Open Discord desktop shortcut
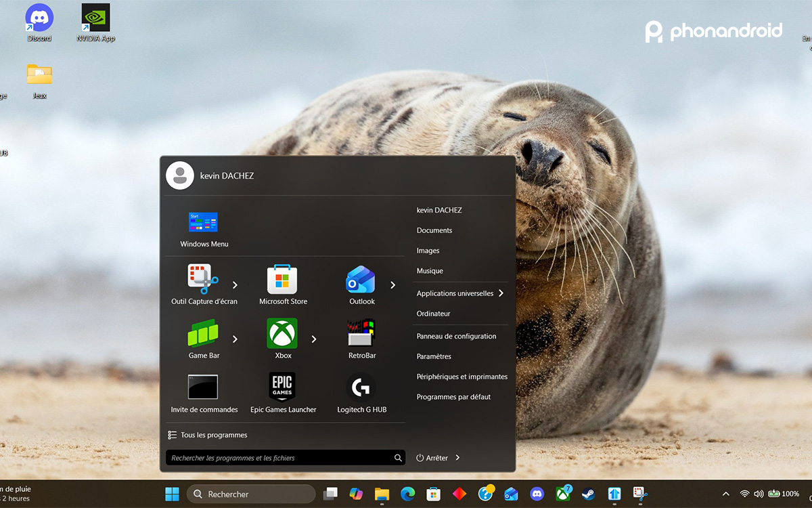The width and height of the screenshot is (812, 508). [39, 23]
